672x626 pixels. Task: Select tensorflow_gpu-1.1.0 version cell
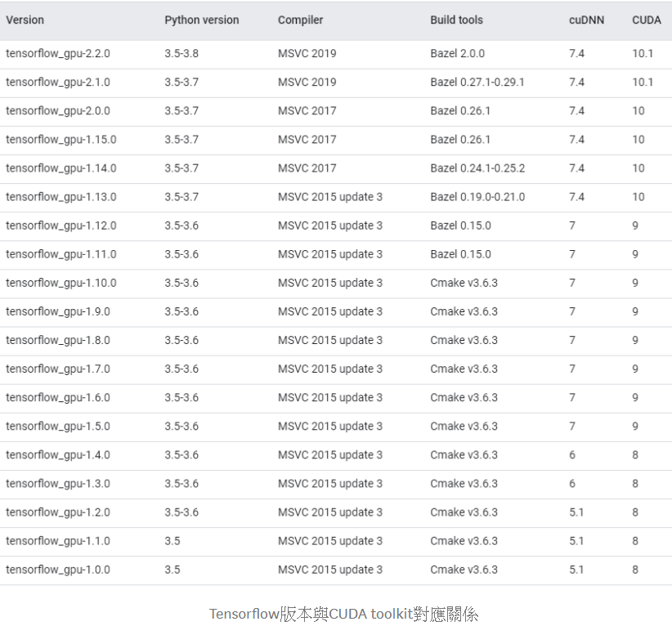tap(58, 542)
